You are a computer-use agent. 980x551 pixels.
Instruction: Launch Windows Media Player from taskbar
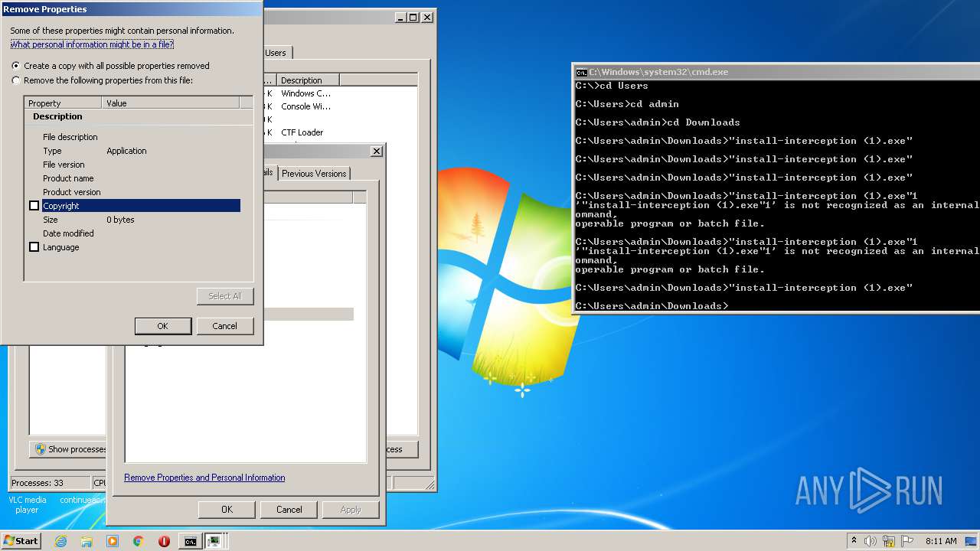point(113,541)
